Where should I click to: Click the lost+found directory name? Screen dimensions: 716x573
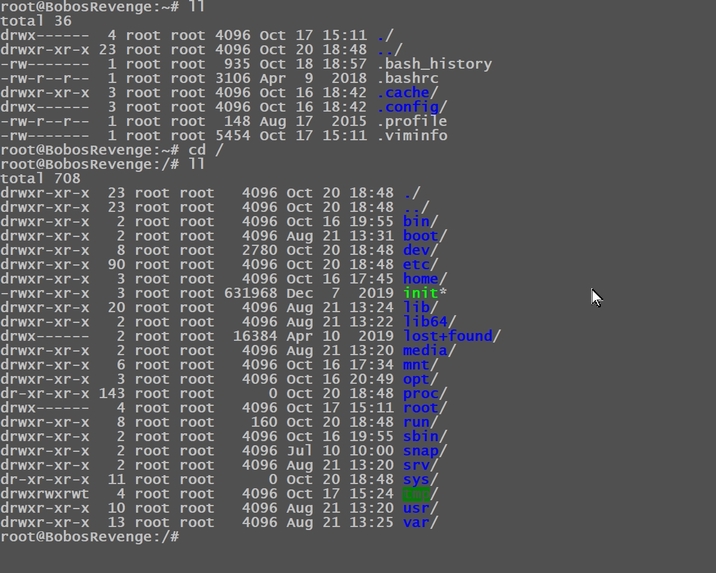point(447,336)
